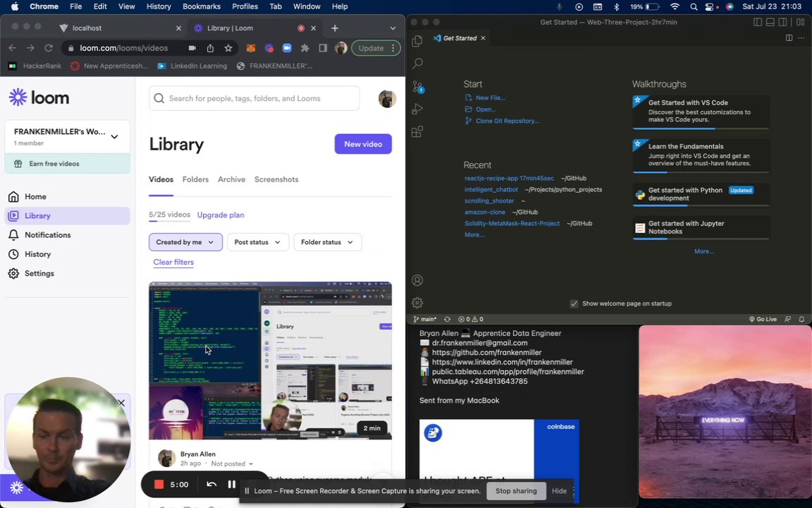Open amazon-clone recent project in VS Code
The width and height of the screenshot is (812, 508).
485,212
